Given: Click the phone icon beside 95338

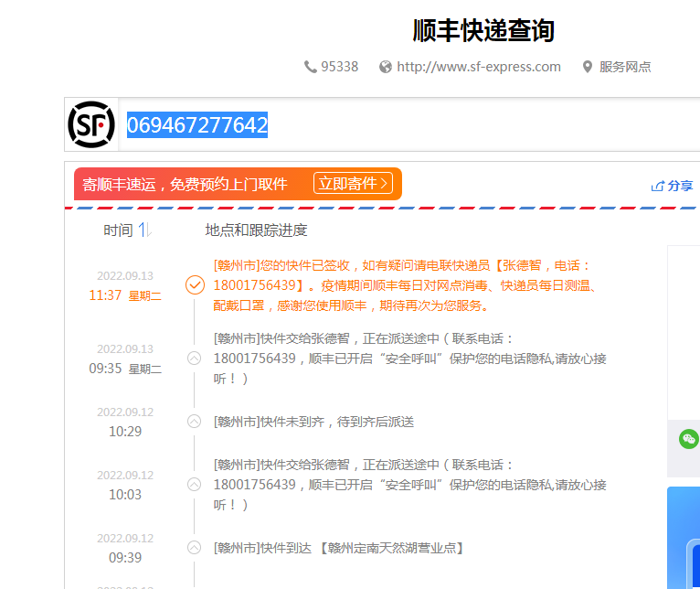Looking at the screenshot, I should (x=311, y=67).
